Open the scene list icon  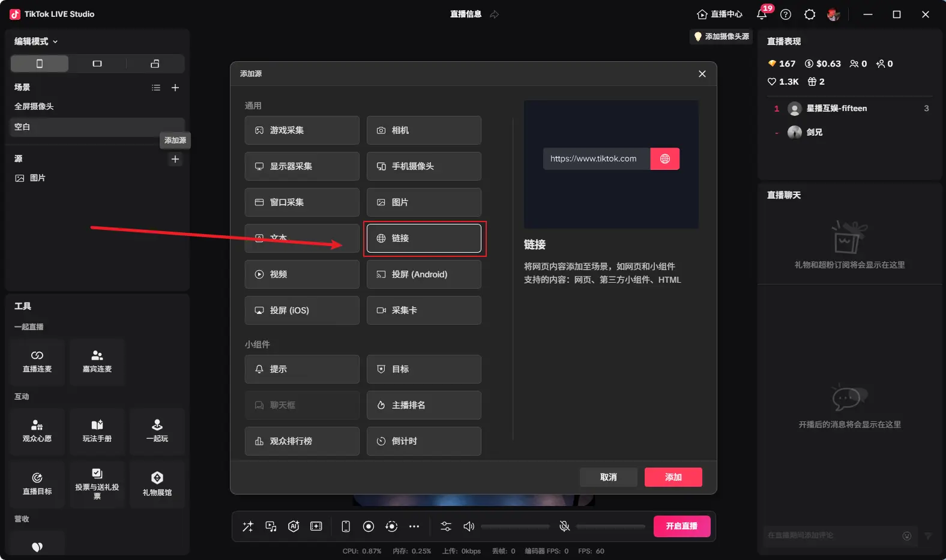click(x=156, y=88)
